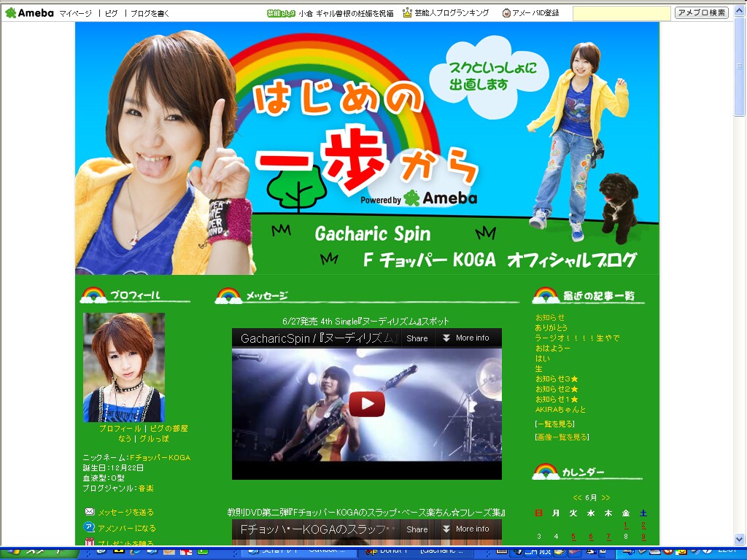The image size is (747, 560).
Task: Expand More info on スラップ video
Action: [467, 529]
